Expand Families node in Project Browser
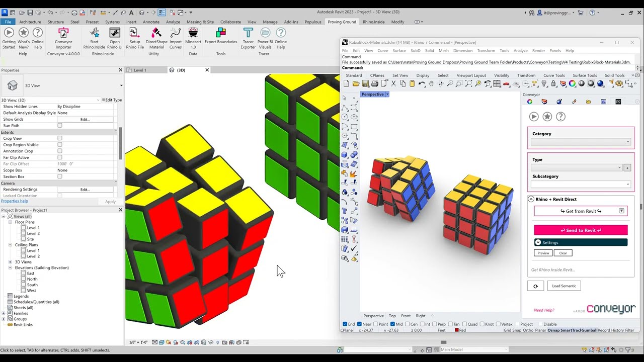This screenshot has width=644, height=362. 4,313
